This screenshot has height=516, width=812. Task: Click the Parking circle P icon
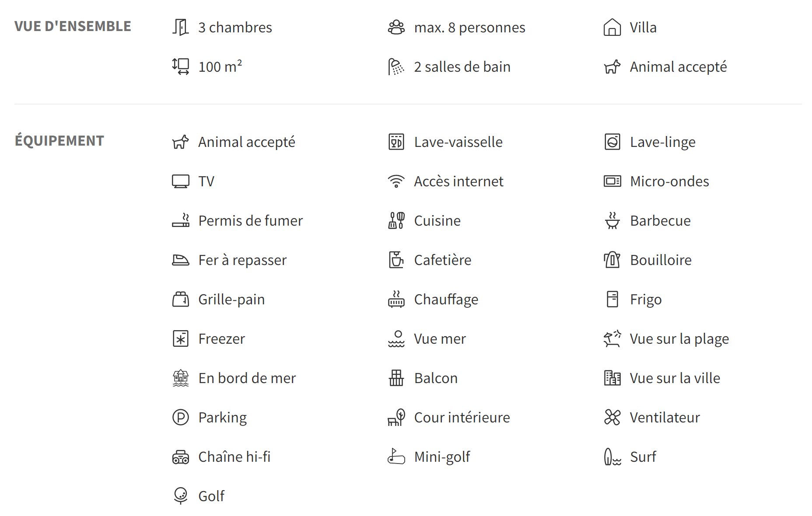click(x=180, y=417)
